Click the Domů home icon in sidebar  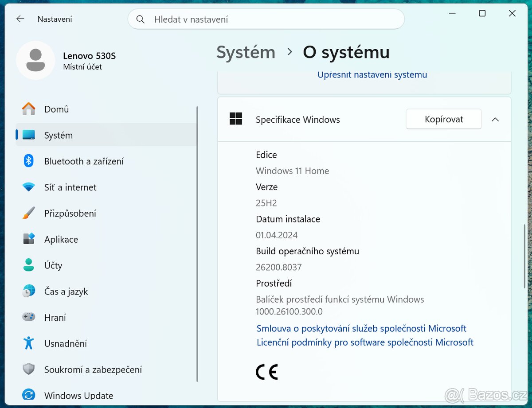[28, 109]
